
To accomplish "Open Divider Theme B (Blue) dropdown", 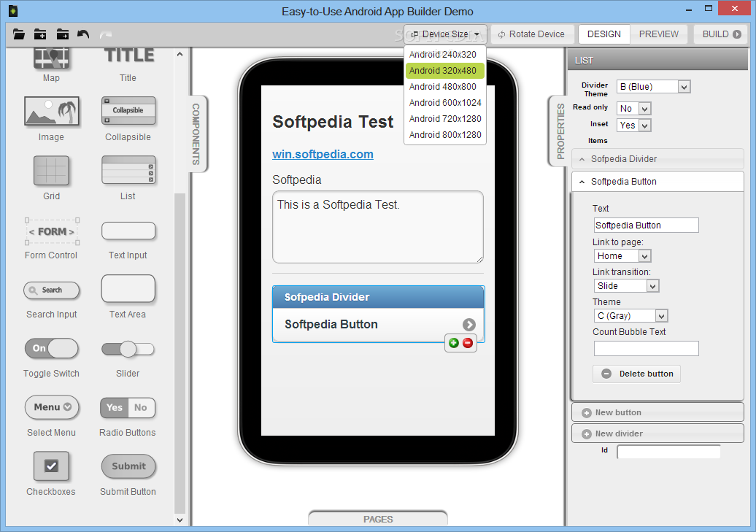I will click(x=653, y=87).
